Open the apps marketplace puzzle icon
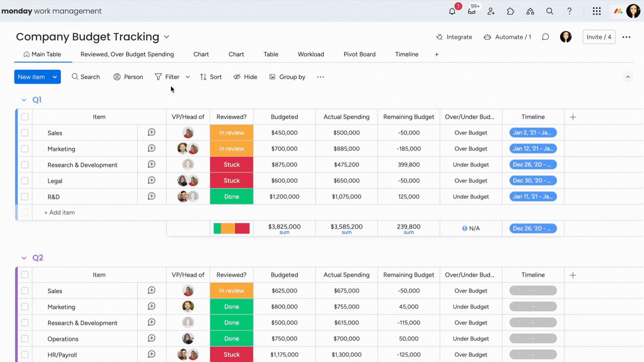Viewport: 644px width, 362px height. 511,11
